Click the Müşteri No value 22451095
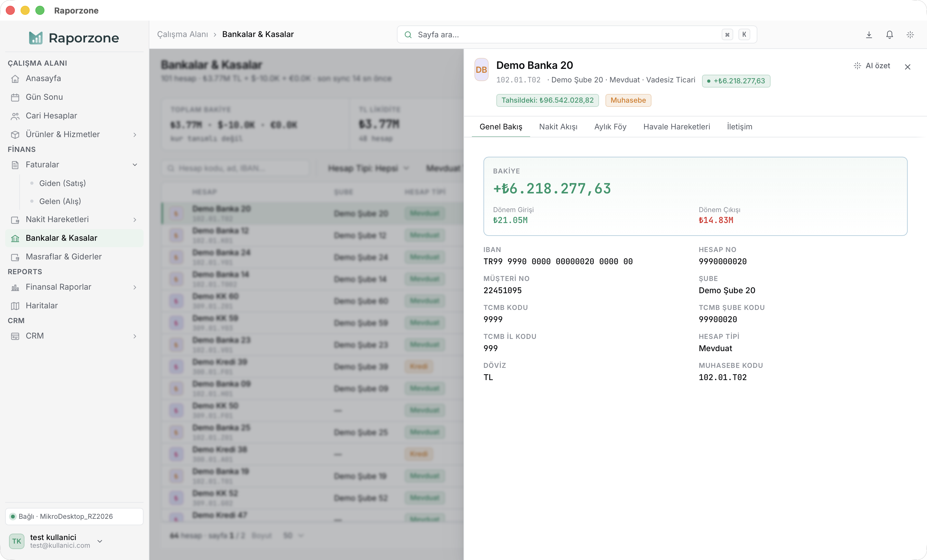927x560 pixels. [x=502, y=290]
